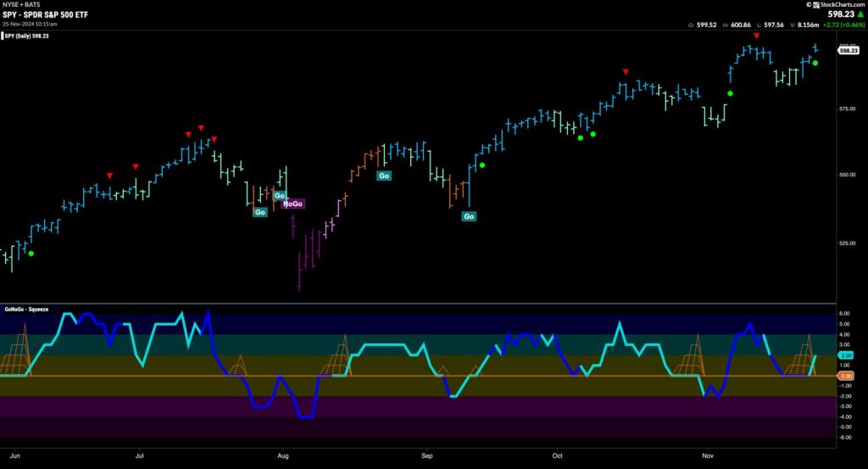Click the Nov date axis label
Image resolution: width=868 pixels, height=469 pixels.
[x=708, y=455]
